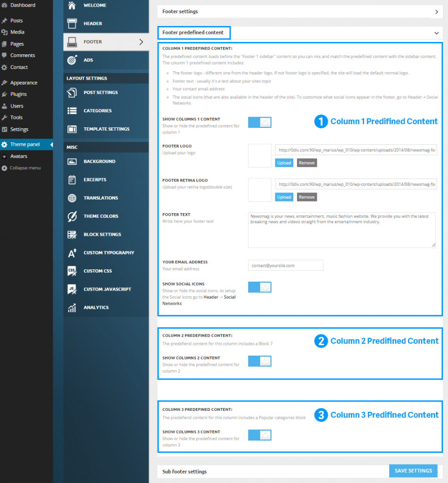The width and height of the screenshot is (448, 483).
Task: Click Save Settings
Action: coord(413,471)
